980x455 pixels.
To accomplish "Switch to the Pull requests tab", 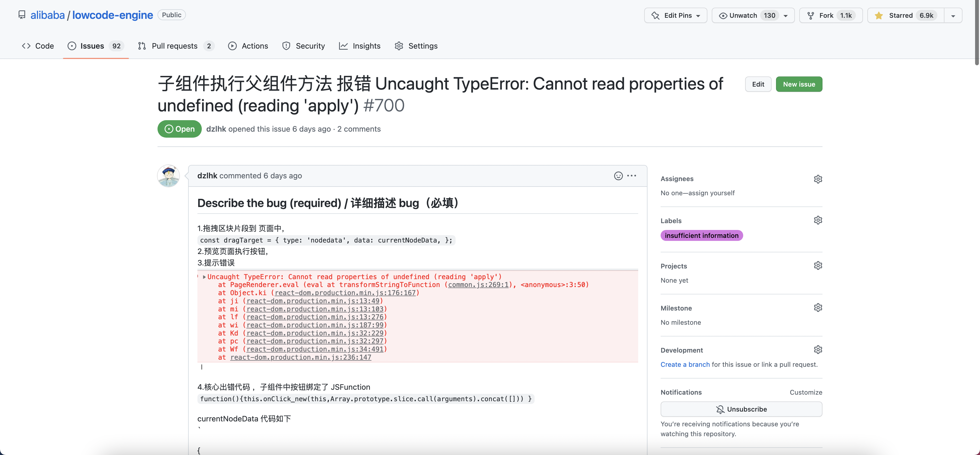I will click(x=175, y=46).
